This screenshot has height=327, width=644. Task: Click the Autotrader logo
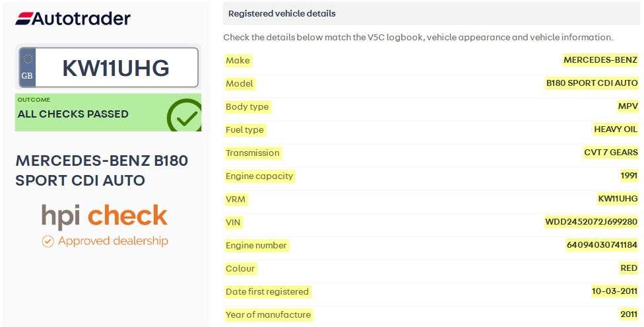[73, 18]
